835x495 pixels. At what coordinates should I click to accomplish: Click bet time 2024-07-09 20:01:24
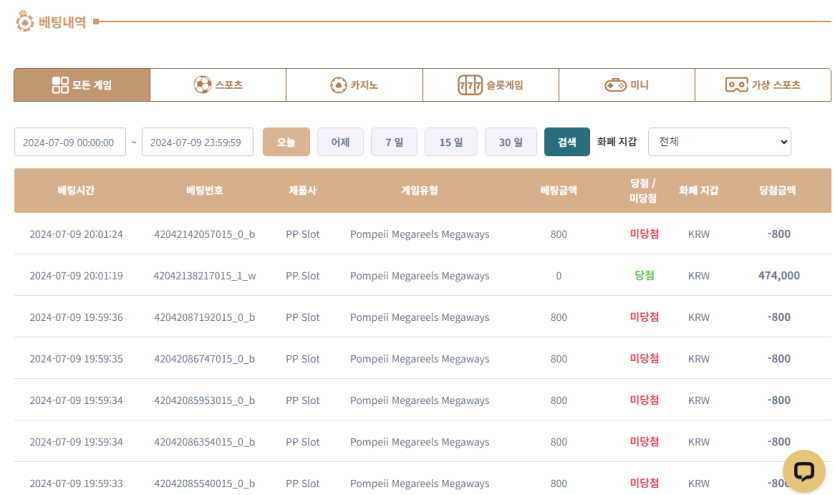[x=76, y=234]
